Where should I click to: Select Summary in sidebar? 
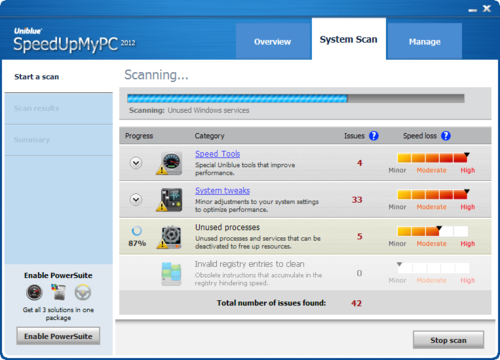[59, 140]
